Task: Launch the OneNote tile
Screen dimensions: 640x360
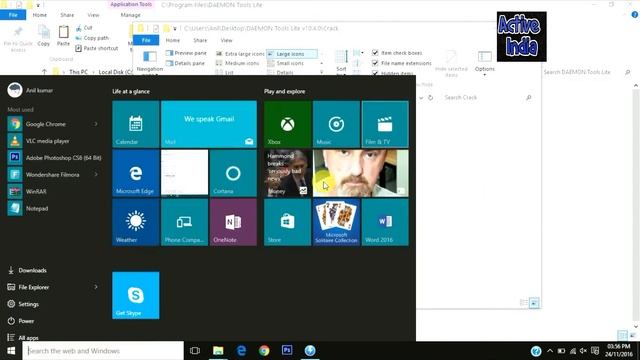Action: tap(233, 222)
